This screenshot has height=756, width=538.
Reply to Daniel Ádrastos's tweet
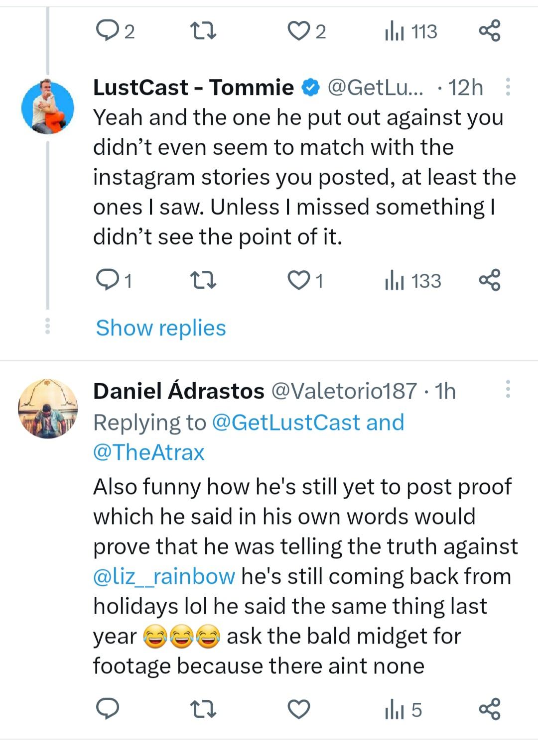(107, 709)
